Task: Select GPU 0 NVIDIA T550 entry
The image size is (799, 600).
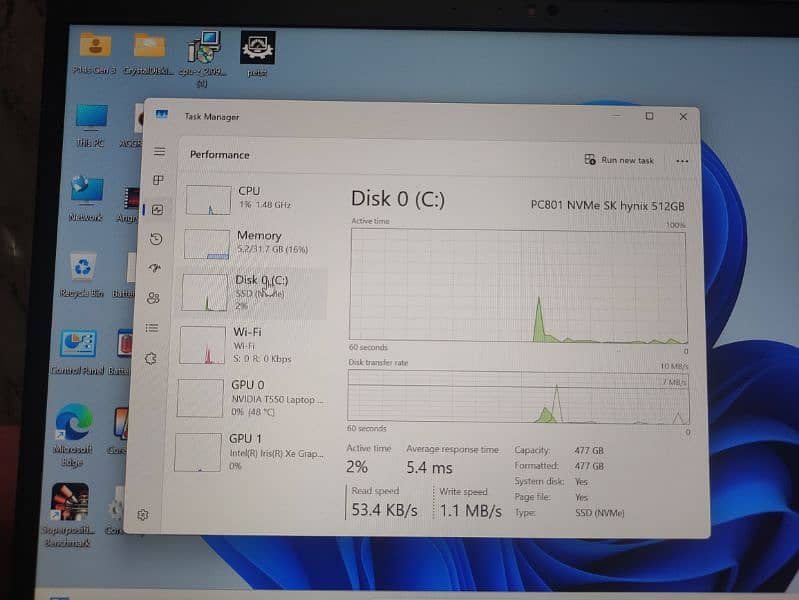Action: point(250,398)
